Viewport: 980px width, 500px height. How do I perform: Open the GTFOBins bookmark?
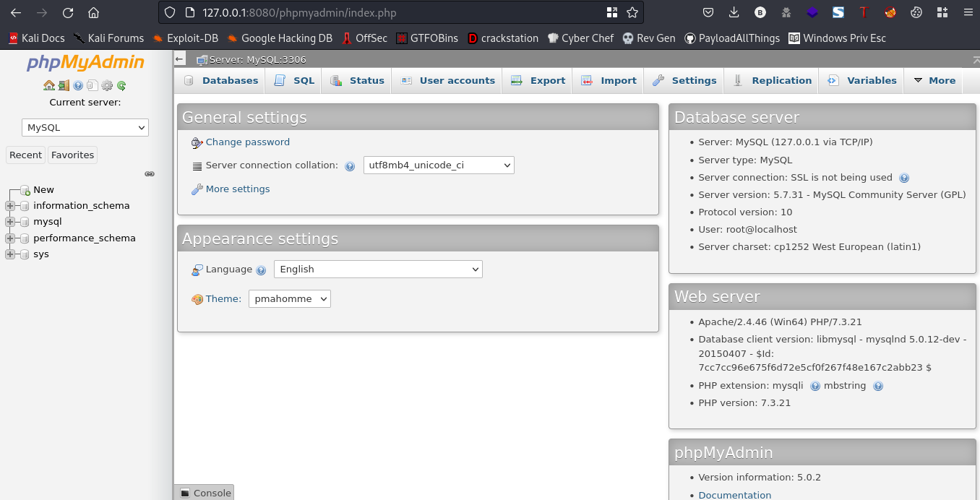tap(427, 38)
